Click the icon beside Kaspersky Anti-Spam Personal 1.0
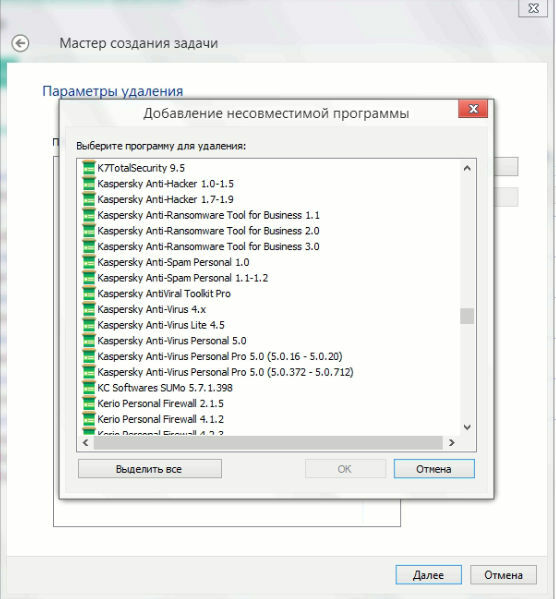Image resolution: width=556 pixels, height=599 pixels. [89, 262]
